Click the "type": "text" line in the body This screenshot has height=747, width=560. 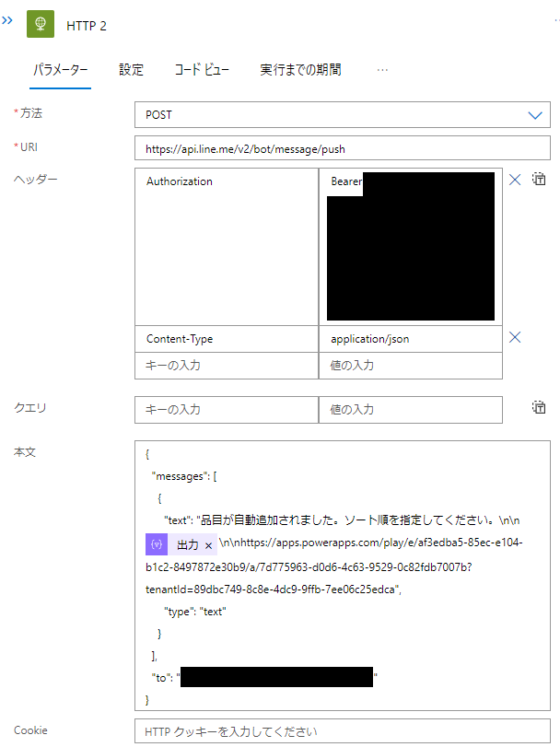(x=195, y=612)
